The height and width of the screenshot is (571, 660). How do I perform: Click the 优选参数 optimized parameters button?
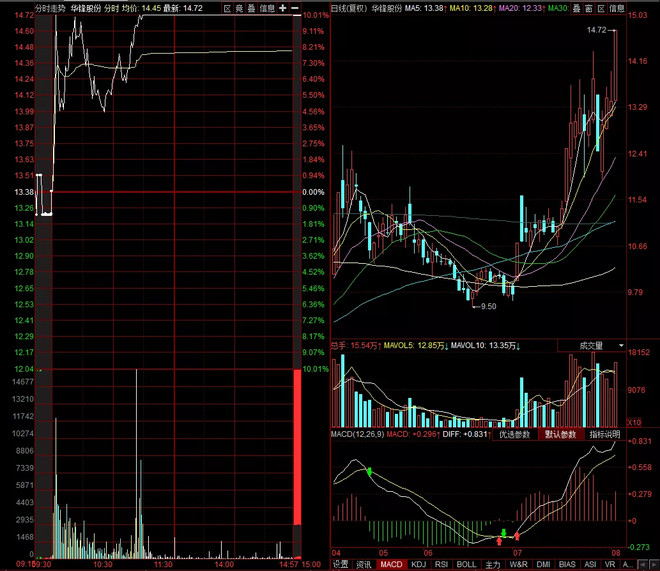[x=514, y=434]
